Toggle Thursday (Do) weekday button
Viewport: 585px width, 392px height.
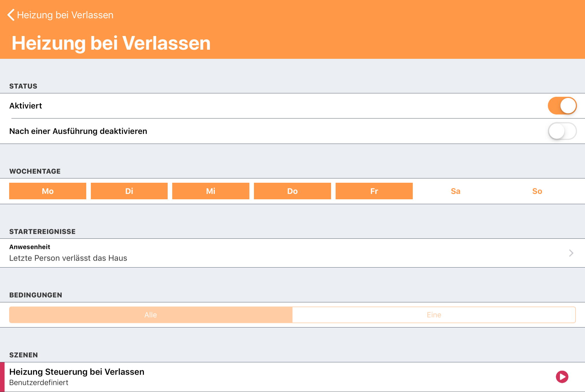pyautogui.click(x=292, y=191)
